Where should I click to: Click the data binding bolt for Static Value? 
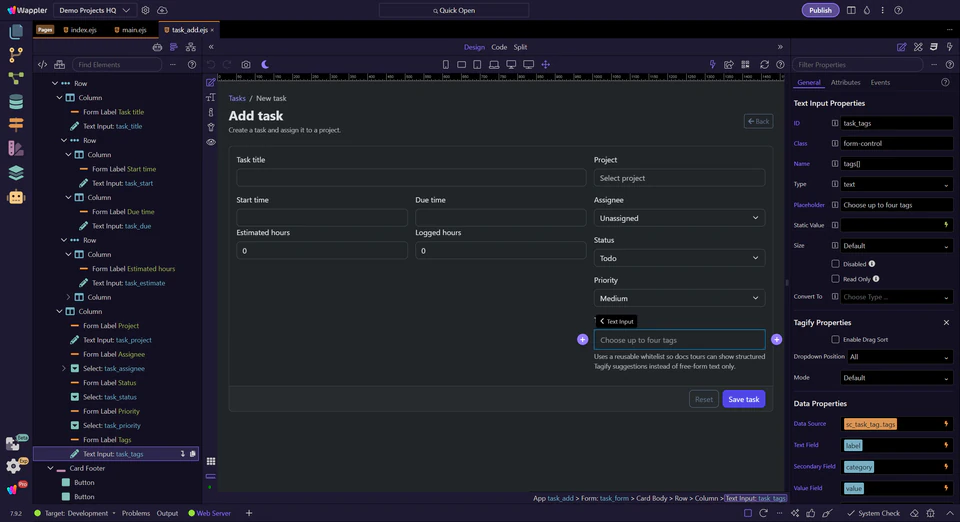(x=946, y=225)
